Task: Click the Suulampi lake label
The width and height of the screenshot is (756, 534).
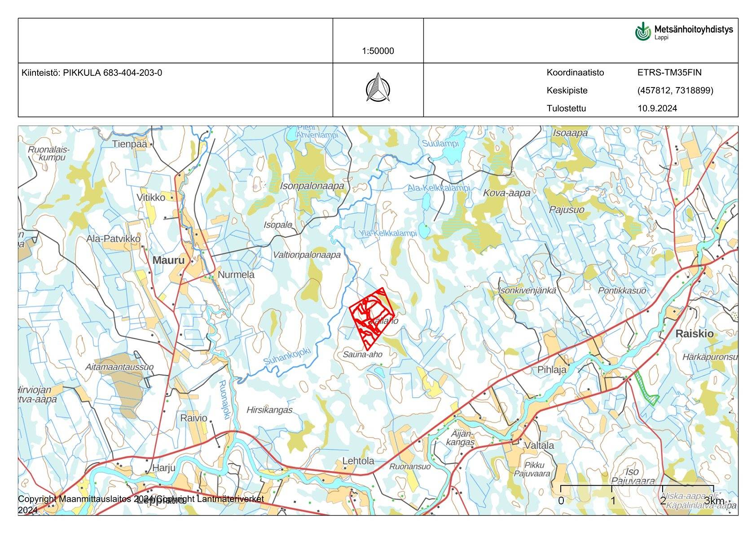Action: (x=440, y=144)
